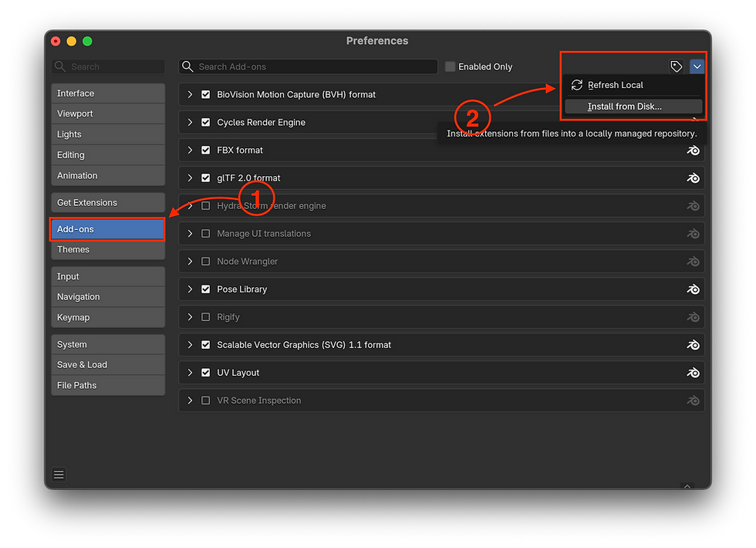
Task: Click the blue add-ons settings dropdown arrow
Action: [x=697, y=66]
